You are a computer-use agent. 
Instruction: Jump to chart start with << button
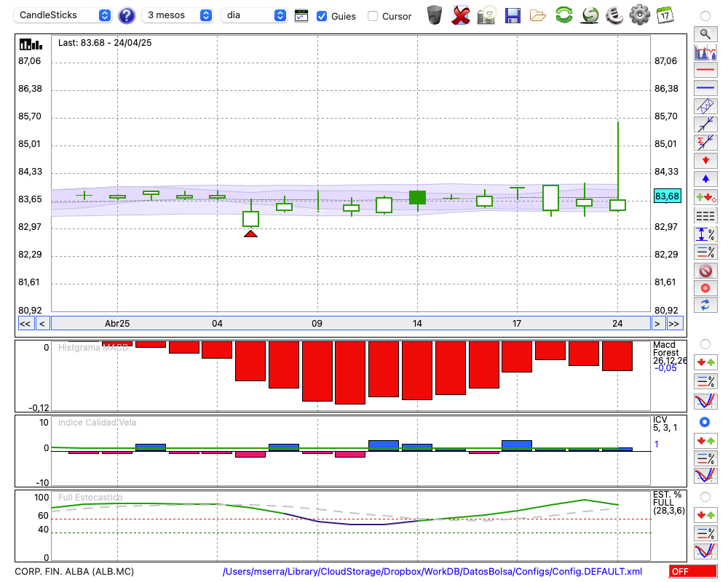point(25,324)
